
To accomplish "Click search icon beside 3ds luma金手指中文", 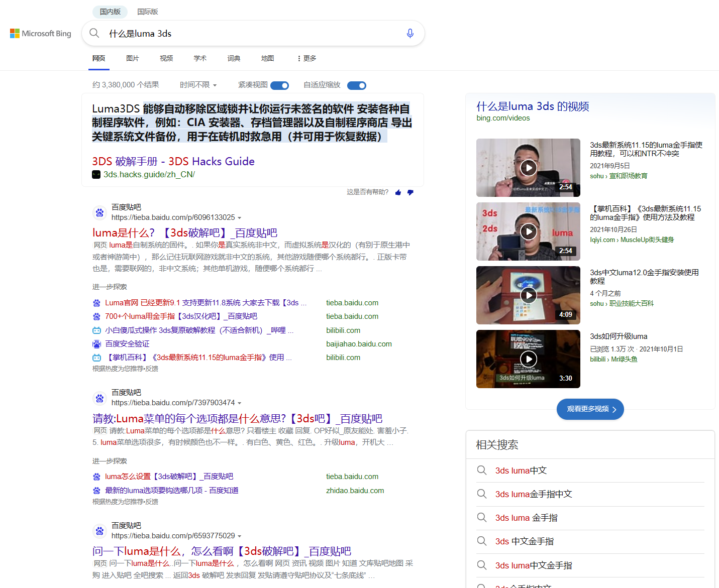I will [482, 494].
